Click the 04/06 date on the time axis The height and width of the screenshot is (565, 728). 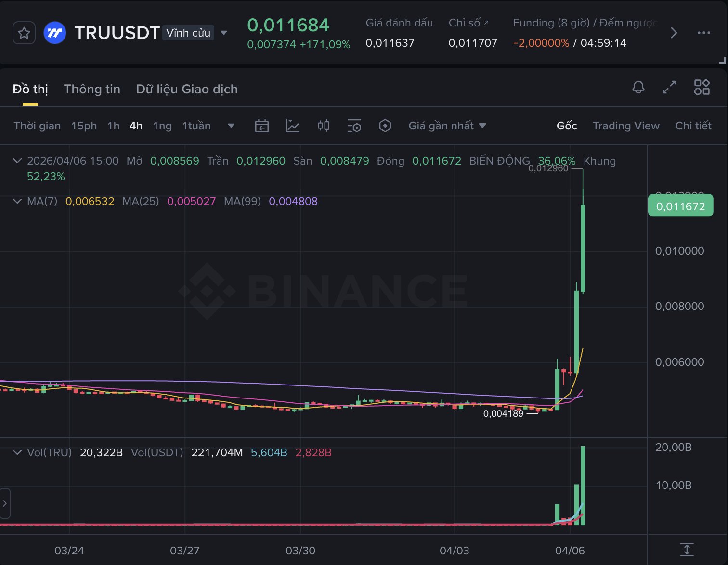coord(570,551)
